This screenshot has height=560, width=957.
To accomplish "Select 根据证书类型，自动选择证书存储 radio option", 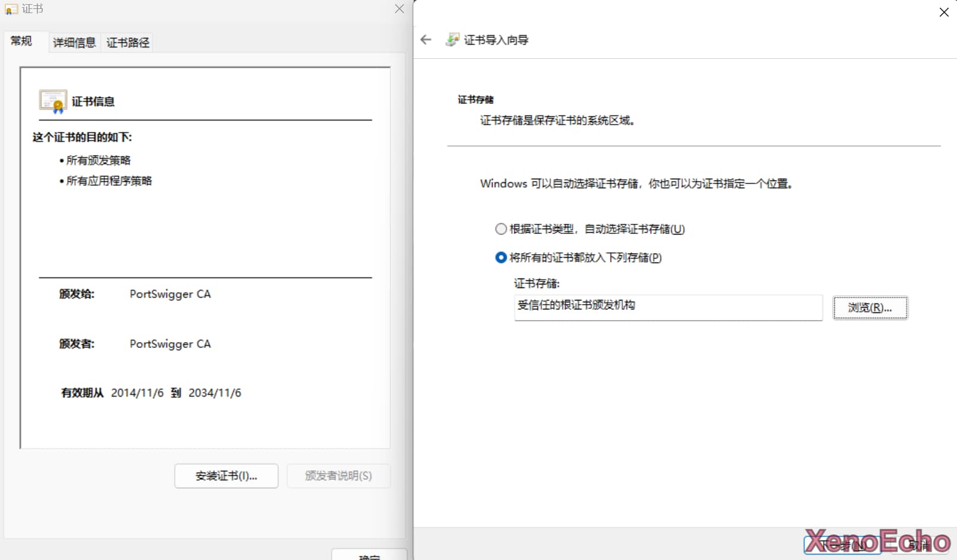I will (x=501, y=229).
